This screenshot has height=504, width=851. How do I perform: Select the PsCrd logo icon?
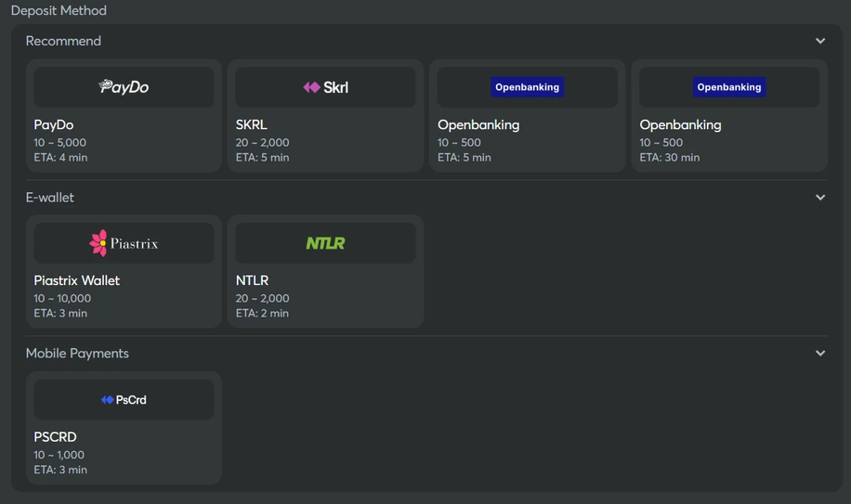click(x=124, y=400)
